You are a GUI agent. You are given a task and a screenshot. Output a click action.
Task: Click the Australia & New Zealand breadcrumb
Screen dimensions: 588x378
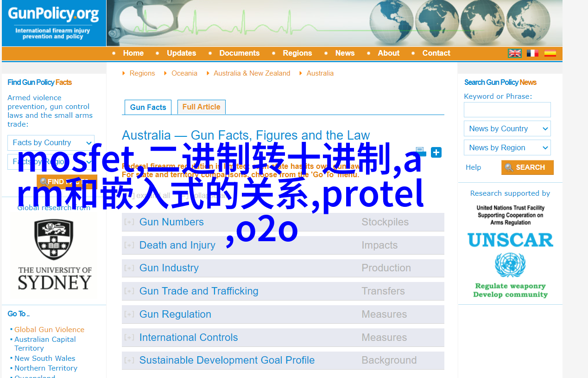[x=252, y=73]
